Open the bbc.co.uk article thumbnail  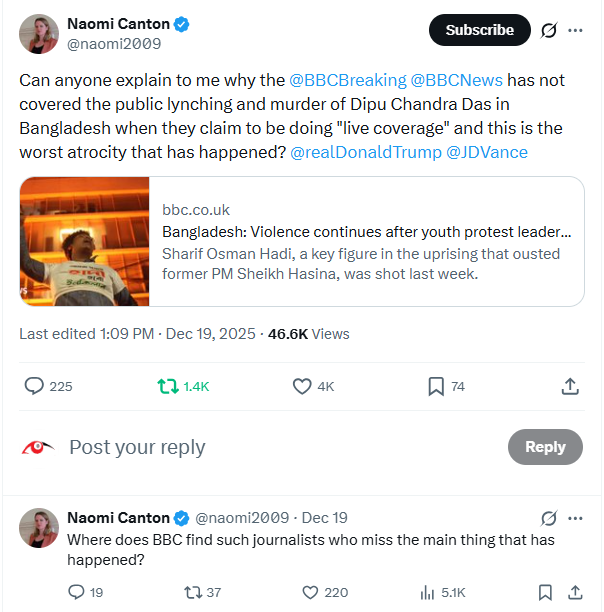[x=85, y=241]
